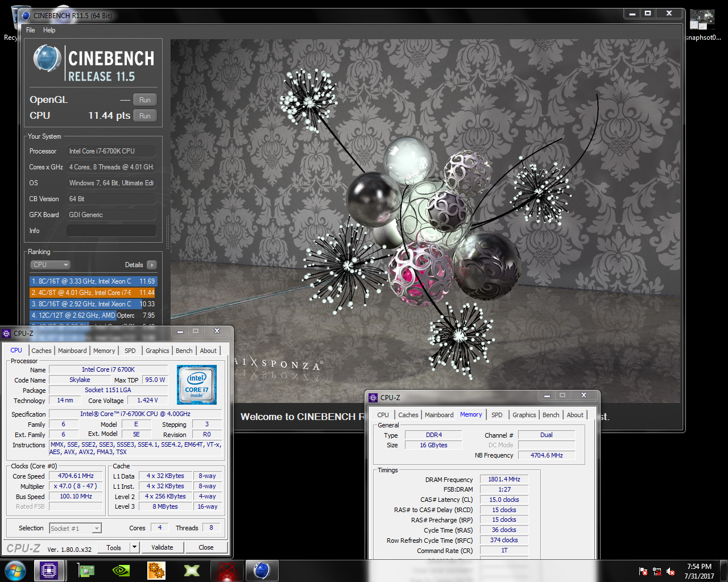Switch to Mainboard tab in CPU-Z Memory window
728x582 pixels.
(x=439, y=415)
